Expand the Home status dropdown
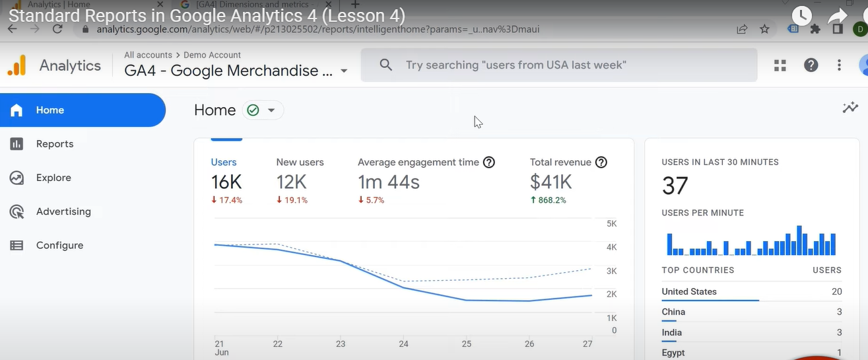This screenshot has width=868, height=360. pos(271,110)
